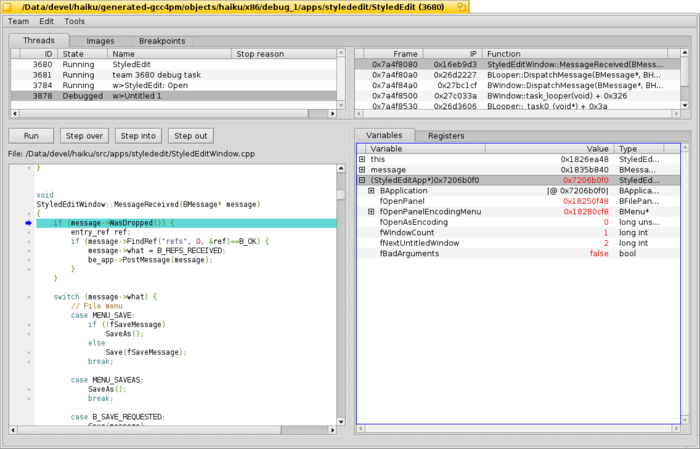
Task: Click the breakpoint marker beside entry_ref ref line
Action: 29,232
